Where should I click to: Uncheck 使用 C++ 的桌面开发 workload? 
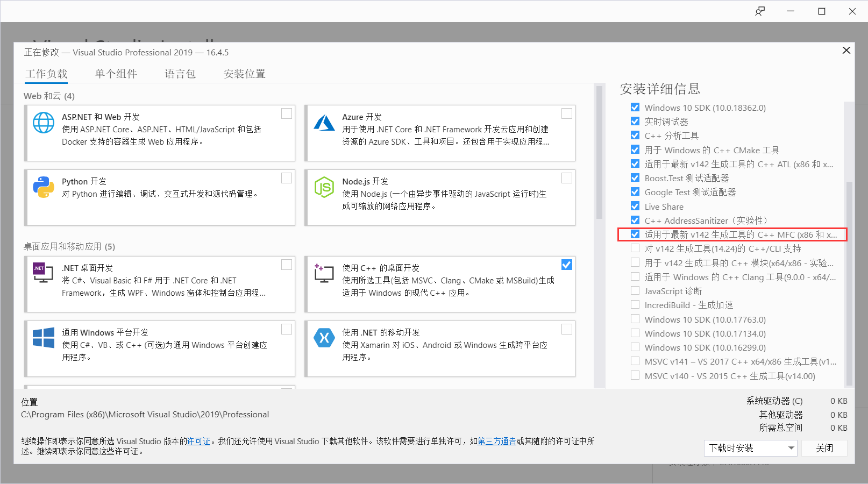tap(567, 265)
